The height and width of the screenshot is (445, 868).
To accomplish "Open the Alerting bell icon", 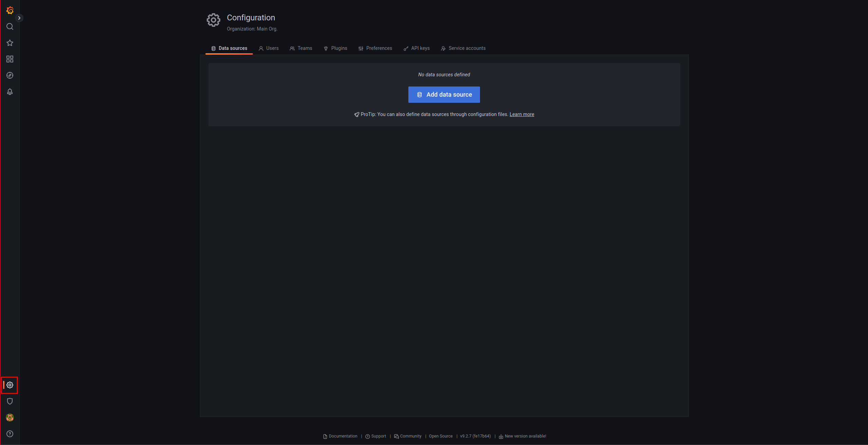I will point(10,92).
